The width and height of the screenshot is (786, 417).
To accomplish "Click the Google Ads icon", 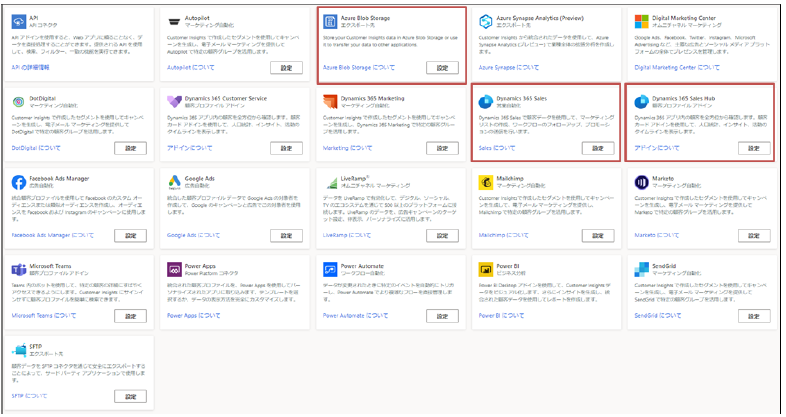I will 174,182.
